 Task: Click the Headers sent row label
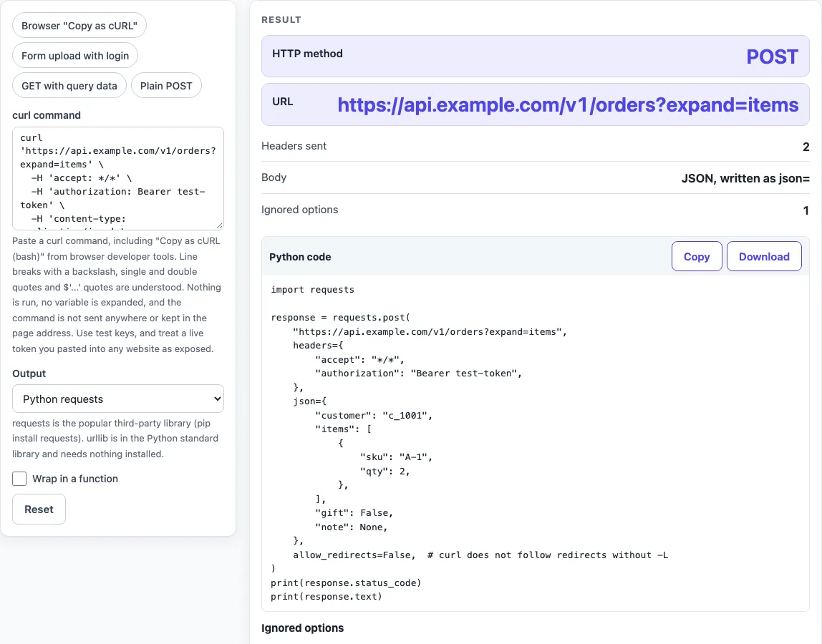[x=294, y=146]
